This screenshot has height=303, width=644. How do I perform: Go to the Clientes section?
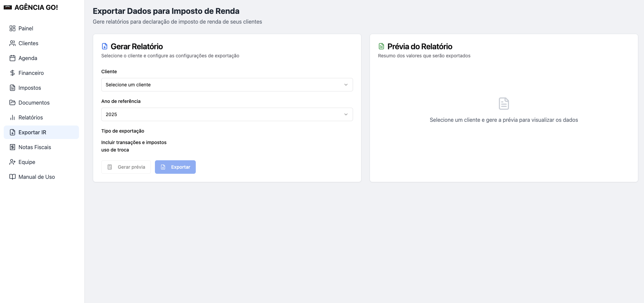tap(41, 43)
